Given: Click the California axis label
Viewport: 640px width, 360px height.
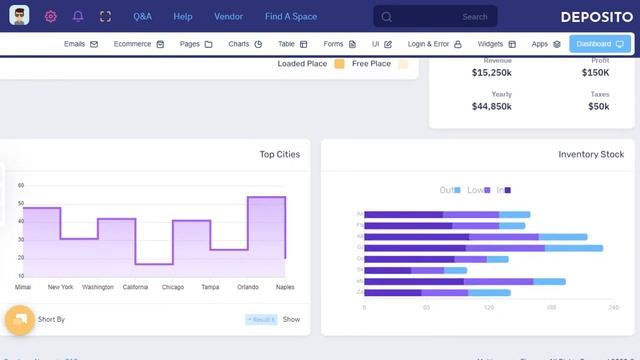Looking at the screenshot, I should (x=135, y=287).
